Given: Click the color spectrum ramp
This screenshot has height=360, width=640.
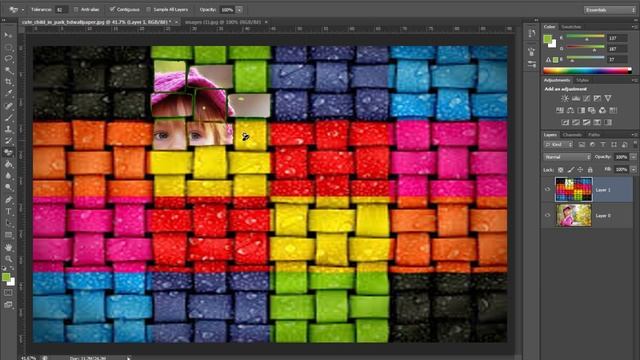Looking at the screenshot, I should [x=587, y=71].
